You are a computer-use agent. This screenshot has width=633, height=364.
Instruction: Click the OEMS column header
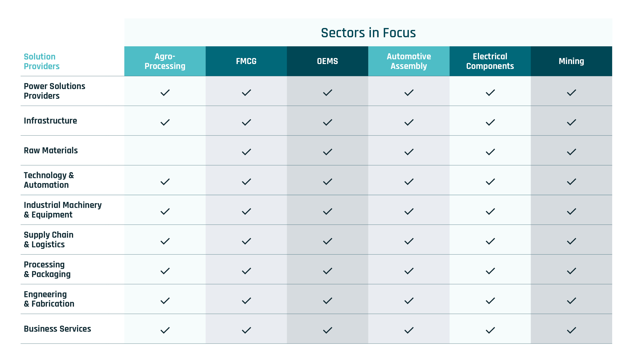(327, 61)
